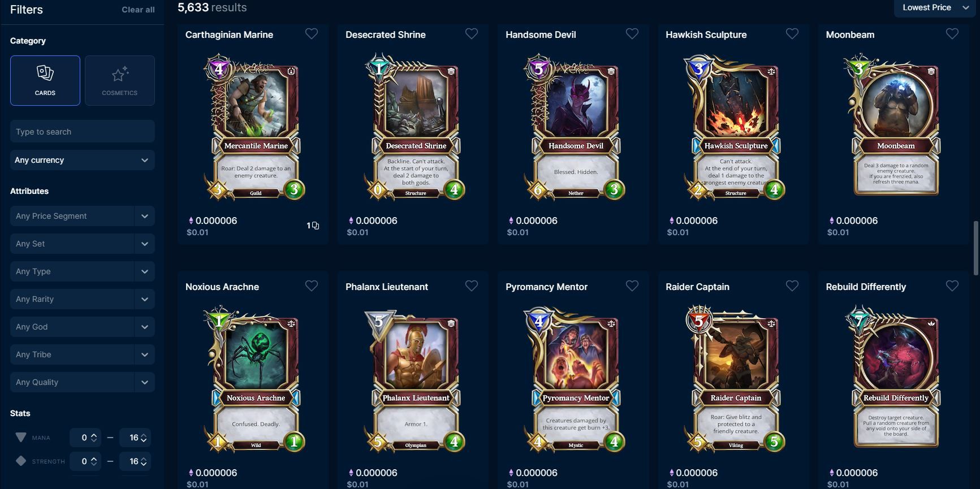Click Clear all filters

[138, 10]
